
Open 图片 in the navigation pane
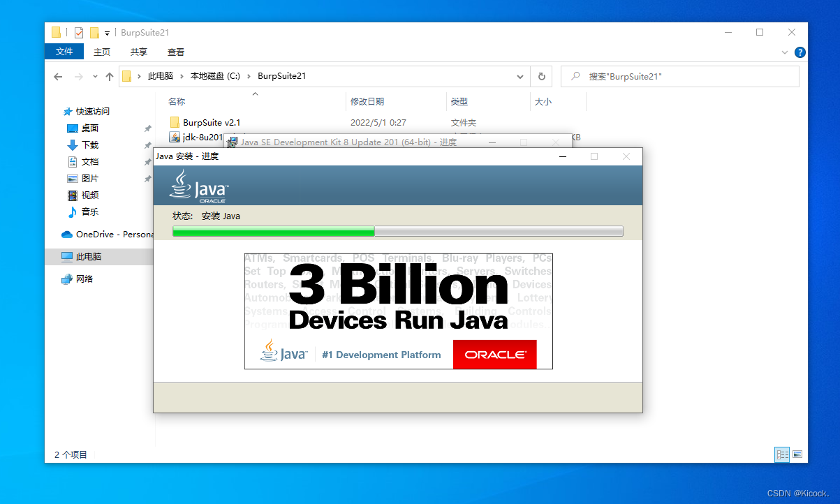90,179
